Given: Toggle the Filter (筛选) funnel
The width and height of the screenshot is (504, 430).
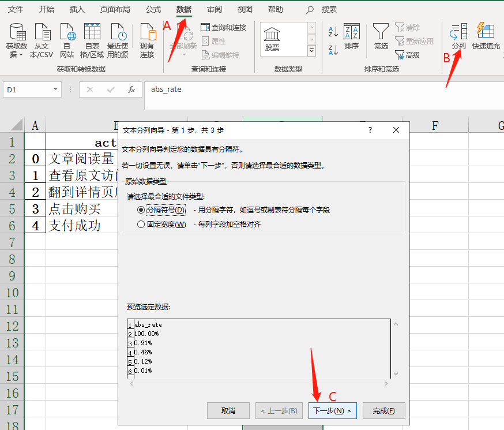Looking at the screenshot, I should click(x=381, y=36).
